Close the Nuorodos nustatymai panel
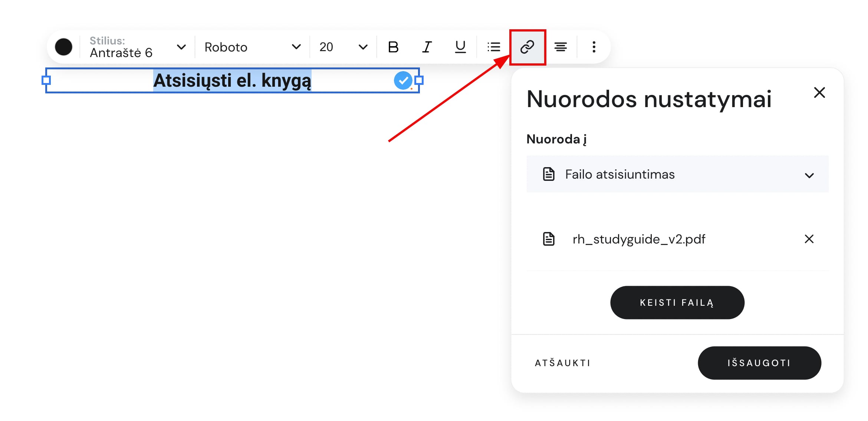The height and width of the screenshot is (421, 868). (819, 92)
